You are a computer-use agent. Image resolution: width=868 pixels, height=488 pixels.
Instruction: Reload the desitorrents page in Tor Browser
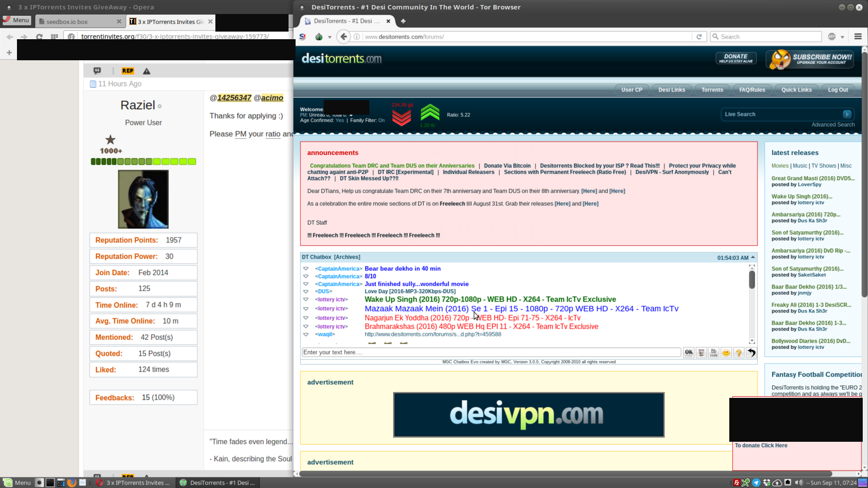[699, 36]
